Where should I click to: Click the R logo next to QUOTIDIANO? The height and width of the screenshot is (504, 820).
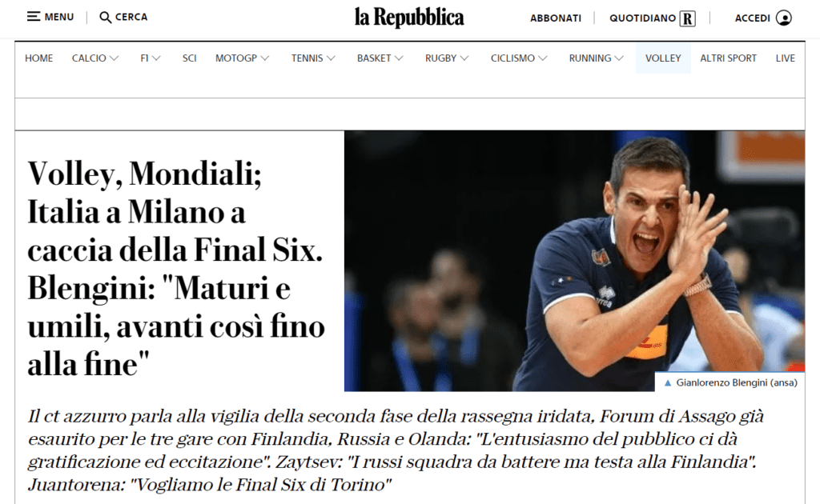[687, 19]
